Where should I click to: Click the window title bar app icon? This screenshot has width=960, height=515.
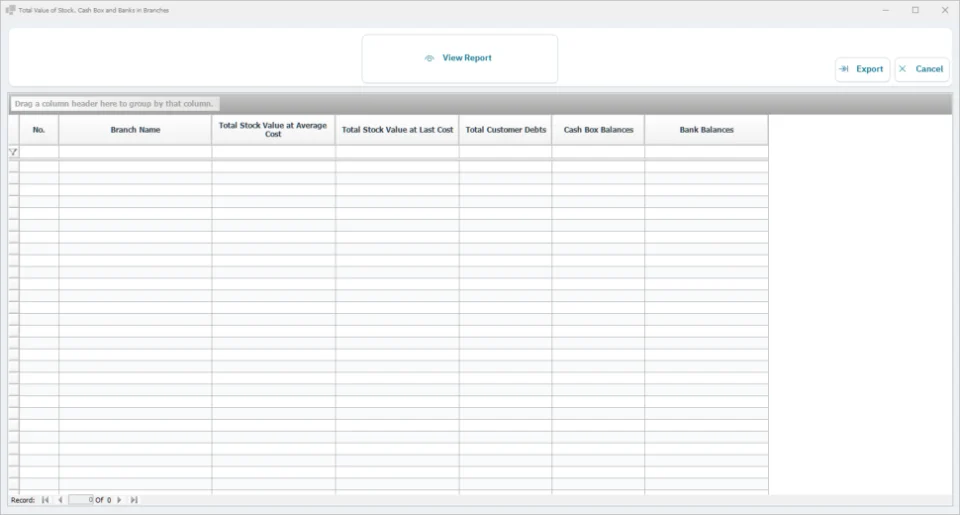(x=10, y=10)
